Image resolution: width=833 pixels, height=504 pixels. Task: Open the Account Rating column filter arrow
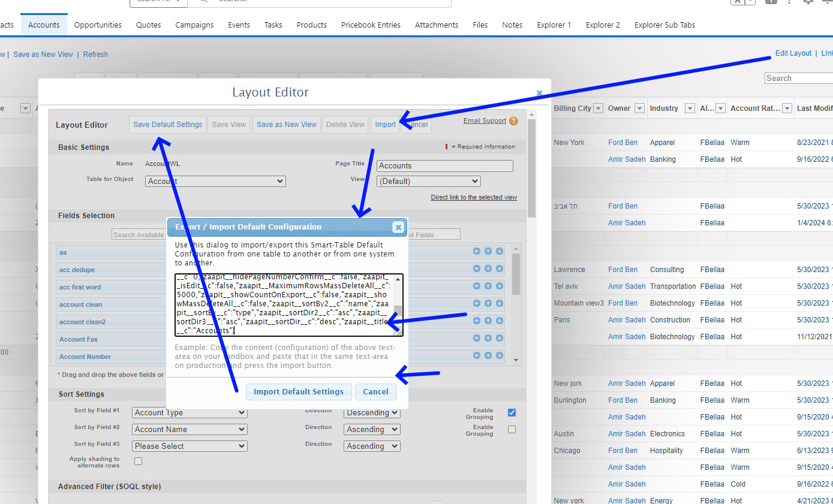point(787,108)
